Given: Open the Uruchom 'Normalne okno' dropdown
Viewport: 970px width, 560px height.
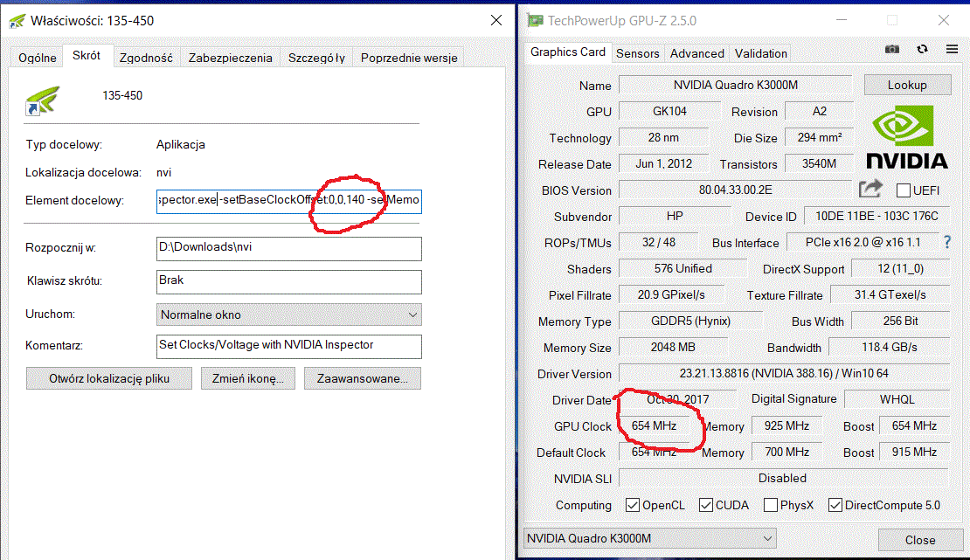Looking at the screenshot, I should coord(289,315).
